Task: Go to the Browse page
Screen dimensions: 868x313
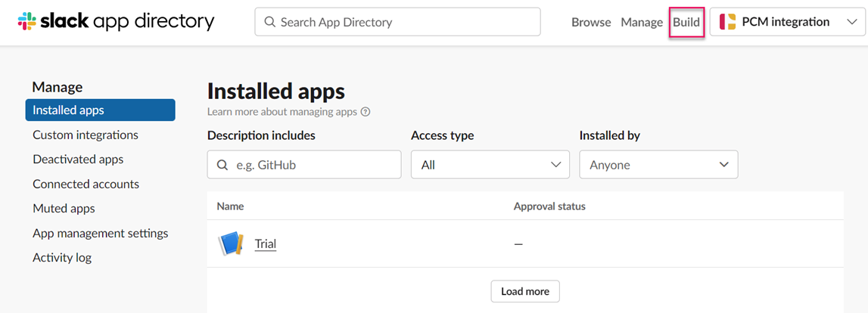Action: coord(591,22)
